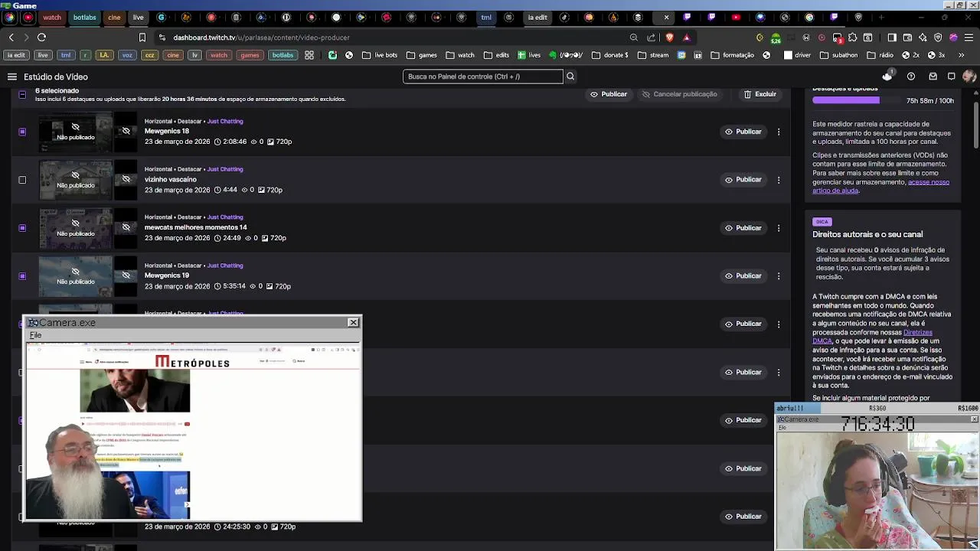Click the zoom magnifier icon in address bar
980x551 pixels.
pos(634,37)
